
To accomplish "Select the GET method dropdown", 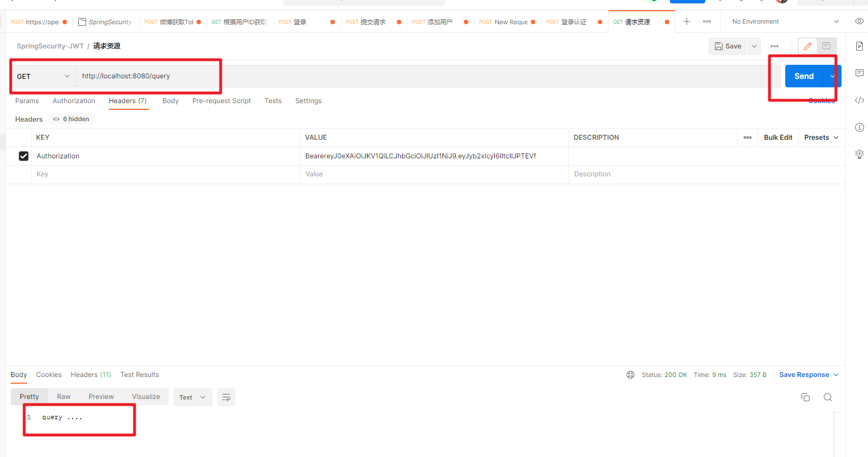I will pyautogui.click(x=43, y=76).
